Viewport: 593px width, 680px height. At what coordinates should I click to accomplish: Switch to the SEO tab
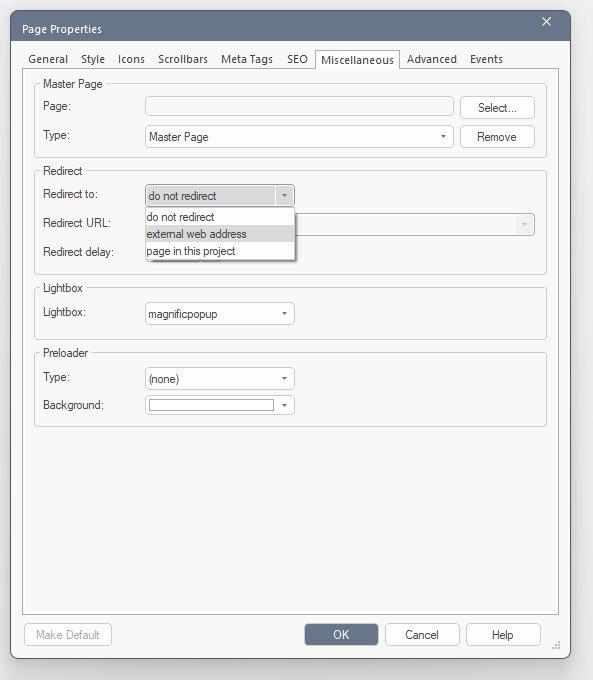(297, 59)
